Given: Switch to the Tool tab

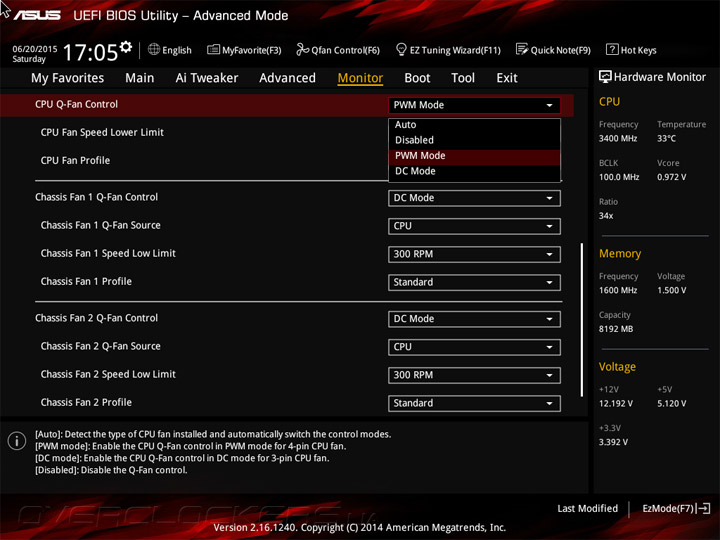Looking at the screenshot, I should [463, 78].
